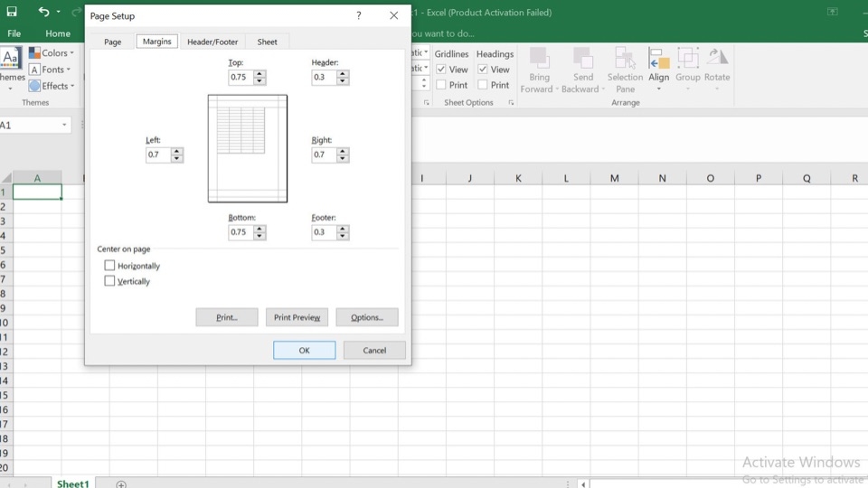This screenshot has height=488, width=868.
Task: Click the Print Preview button
Action: coord(297,317)
